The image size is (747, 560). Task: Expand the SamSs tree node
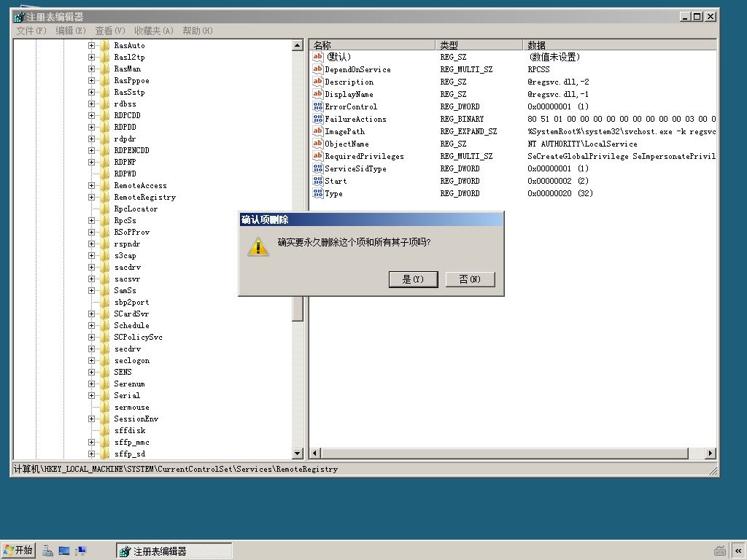91,290
